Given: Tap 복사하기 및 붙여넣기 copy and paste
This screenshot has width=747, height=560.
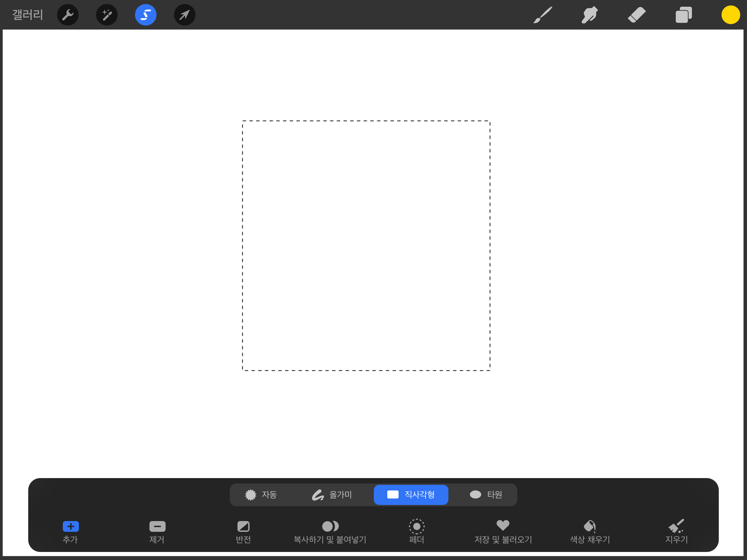Looking at the screenshot, I should tap(330, 531).
